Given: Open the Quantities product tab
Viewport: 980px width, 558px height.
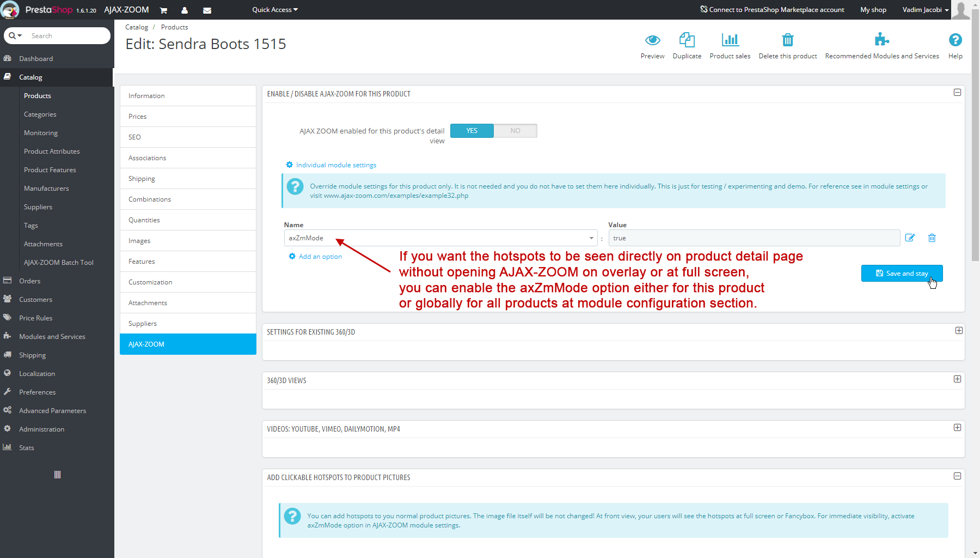Looking at the screenshot, I should (x=188, y=220).
